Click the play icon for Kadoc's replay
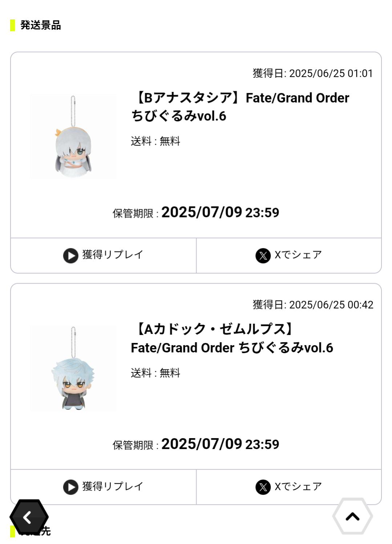The height and width of the screenshot is (544, 392). point(70,487)
